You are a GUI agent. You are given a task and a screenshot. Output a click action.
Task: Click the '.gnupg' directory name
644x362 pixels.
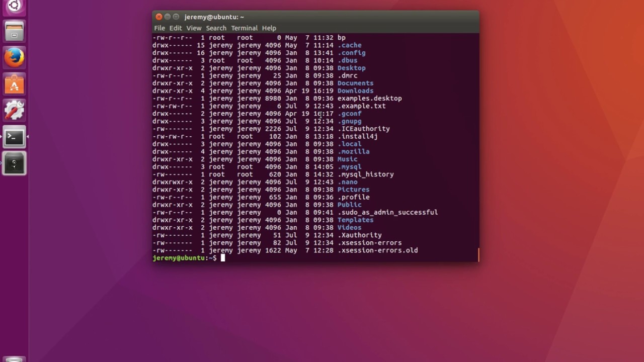350,121
